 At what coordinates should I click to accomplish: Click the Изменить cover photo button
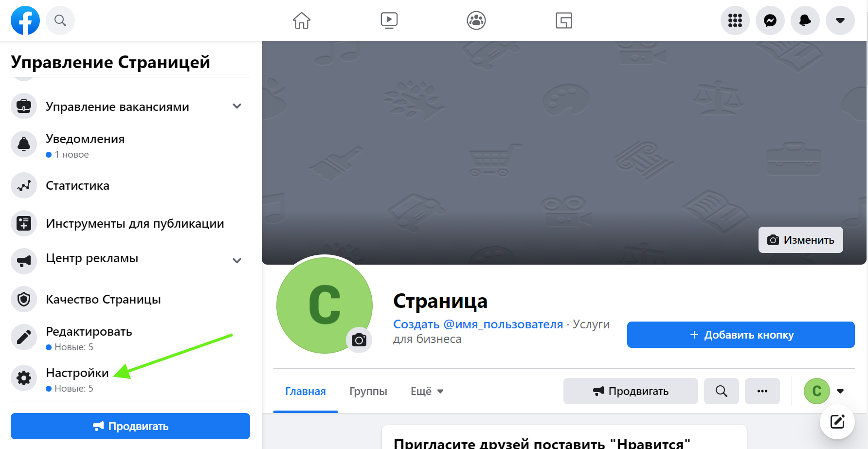[801, 240]
